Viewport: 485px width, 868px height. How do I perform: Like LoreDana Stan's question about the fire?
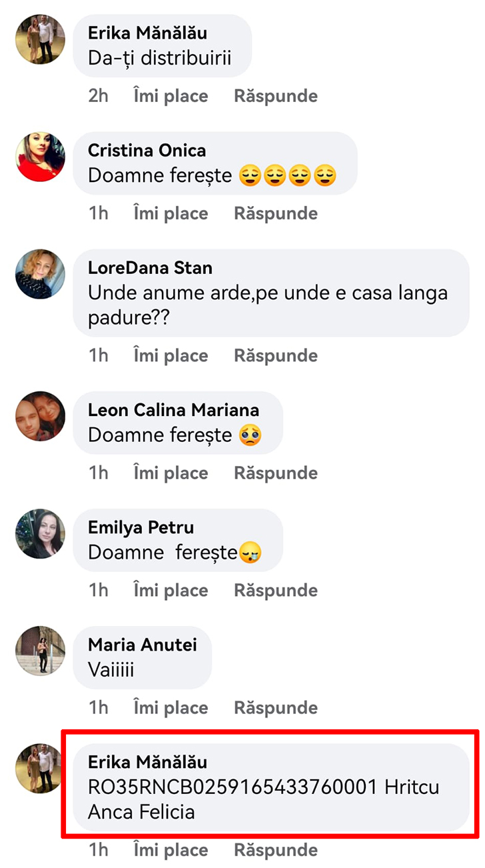171,355
